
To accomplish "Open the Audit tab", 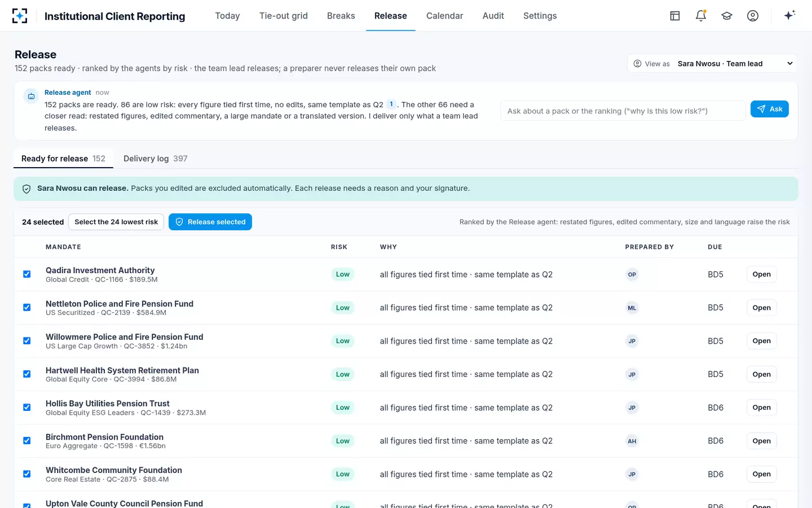I will point(493,16).
